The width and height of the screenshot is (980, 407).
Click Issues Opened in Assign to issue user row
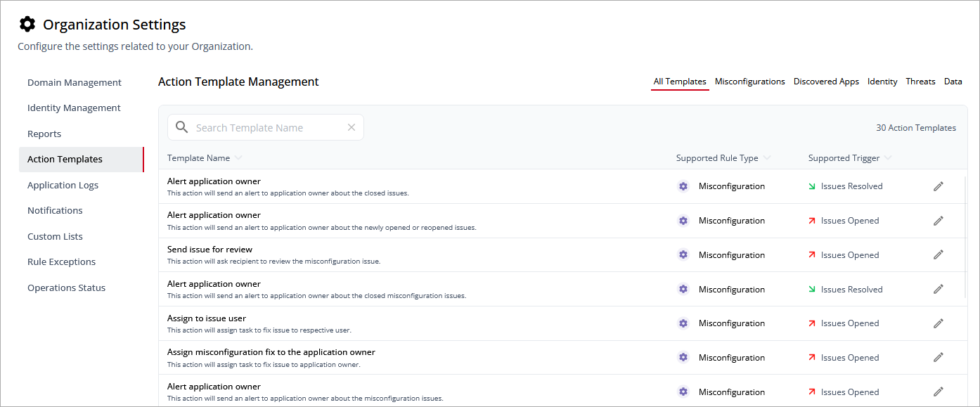coord(850,323)
